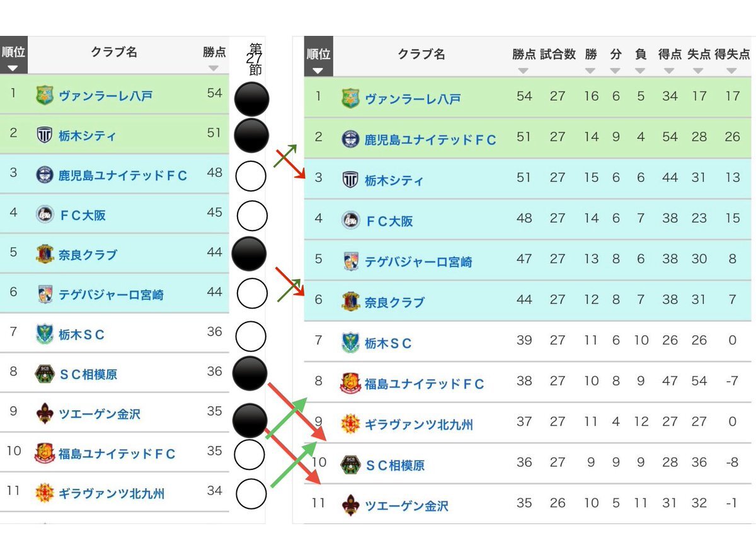Sort left table by 順位 arrow
Image resolution: width=756 pixels, height=560 pixels.
(x=13, y=68)
